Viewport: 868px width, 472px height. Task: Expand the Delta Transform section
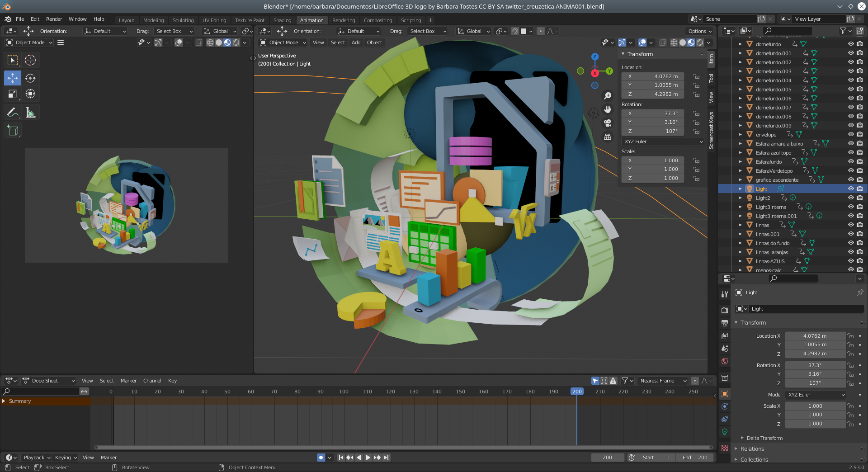[x=764, y=438]
